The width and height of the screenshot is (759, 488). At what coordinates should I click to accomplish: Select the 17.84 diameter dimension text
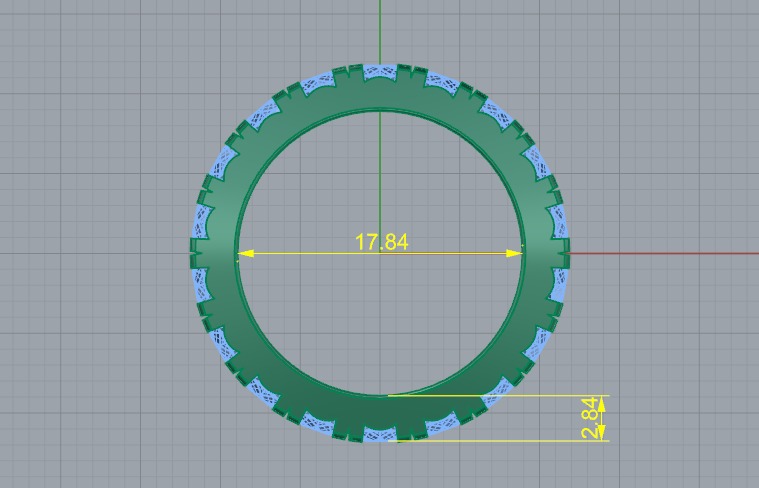pyautogui.click(x=381, y=242)
